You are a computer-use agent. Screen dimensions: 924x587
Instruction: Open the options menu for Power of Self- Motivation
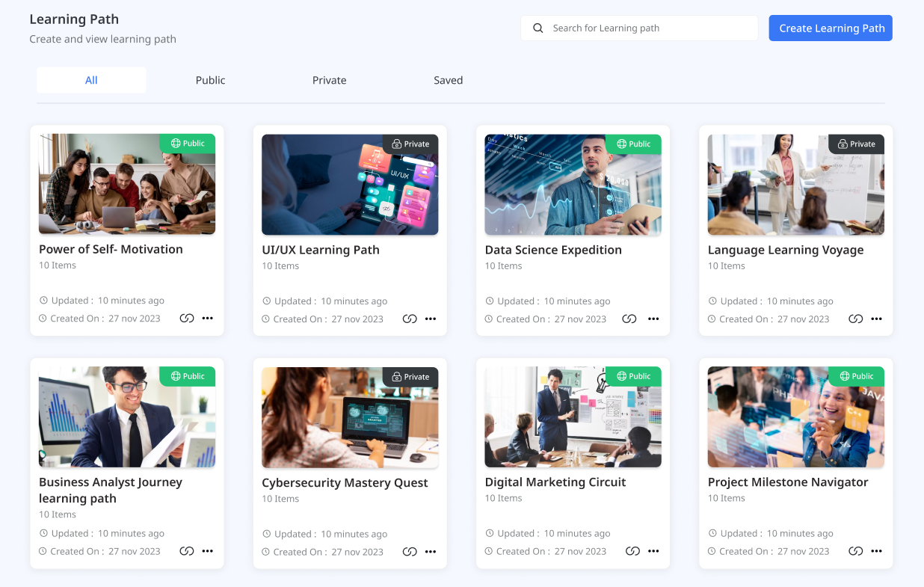208,319
